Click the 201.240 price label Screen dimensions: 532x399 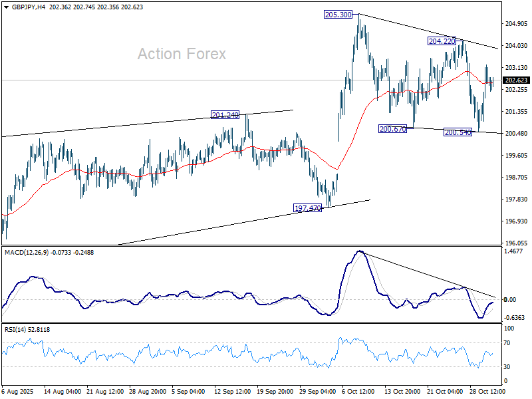tap(225, 115)
